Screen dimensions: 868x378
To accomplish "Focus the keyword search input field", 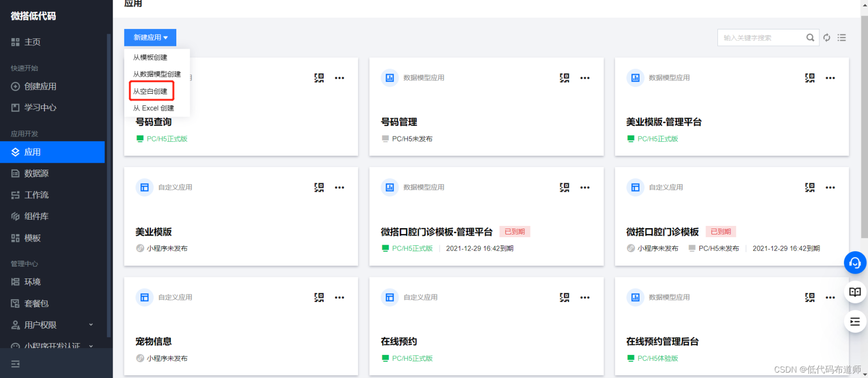I will (761, 37).
